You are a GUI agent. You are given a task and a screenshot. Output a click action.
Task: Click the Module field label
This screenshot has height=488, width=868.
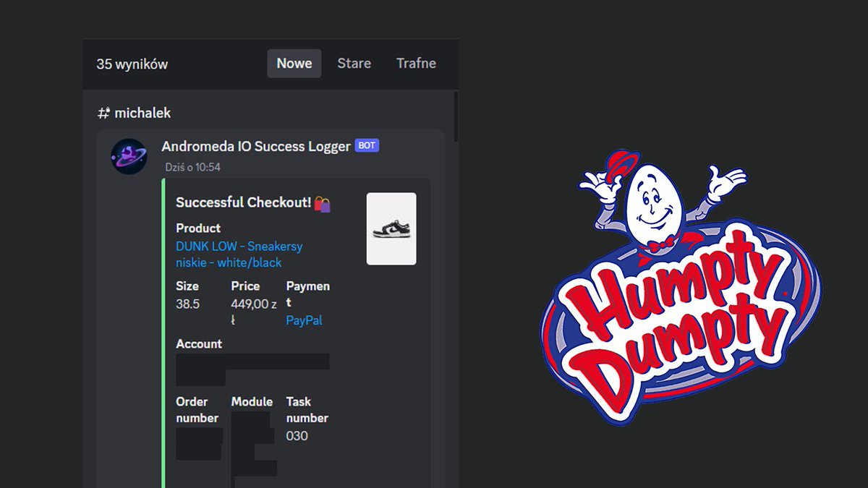pos(252,402)
